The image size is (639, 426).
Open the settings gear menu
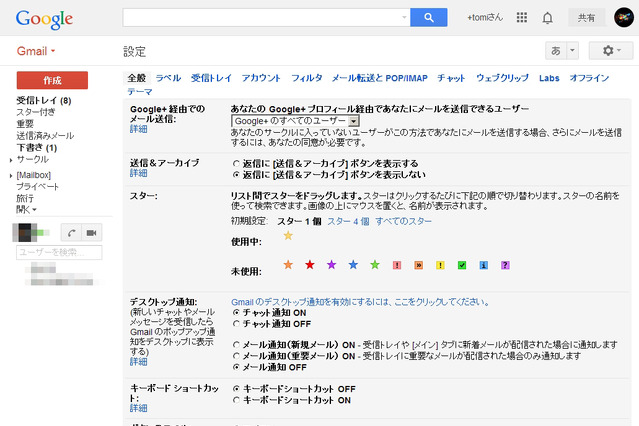point(611,51)
